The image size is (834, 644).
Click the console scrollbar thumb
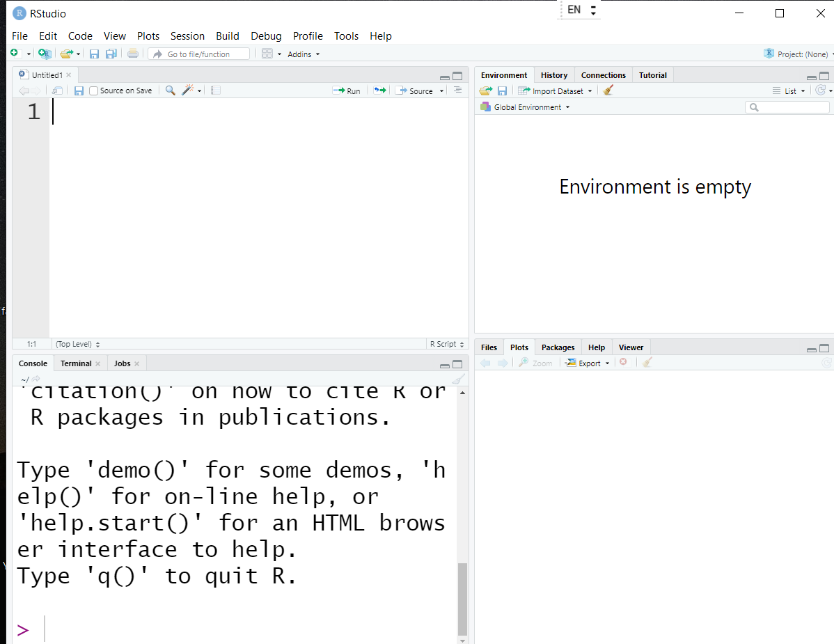coord(462,599)
